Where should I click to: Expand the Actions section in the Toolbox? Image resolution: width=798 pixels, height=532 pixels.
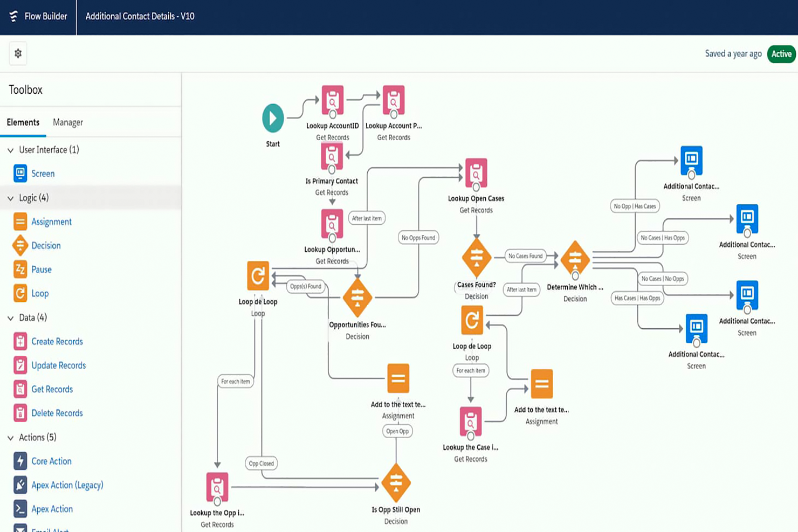[10, 437]
